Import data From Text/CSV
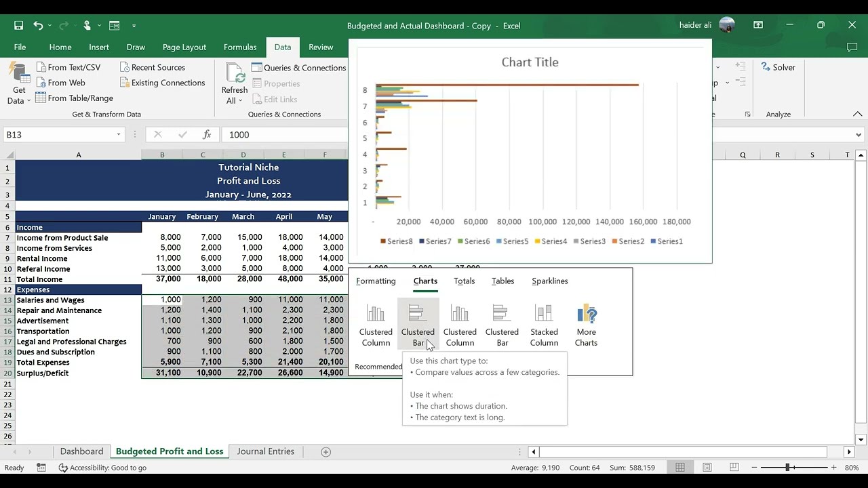This screenshot has width=868, height=488. [68, 67]
